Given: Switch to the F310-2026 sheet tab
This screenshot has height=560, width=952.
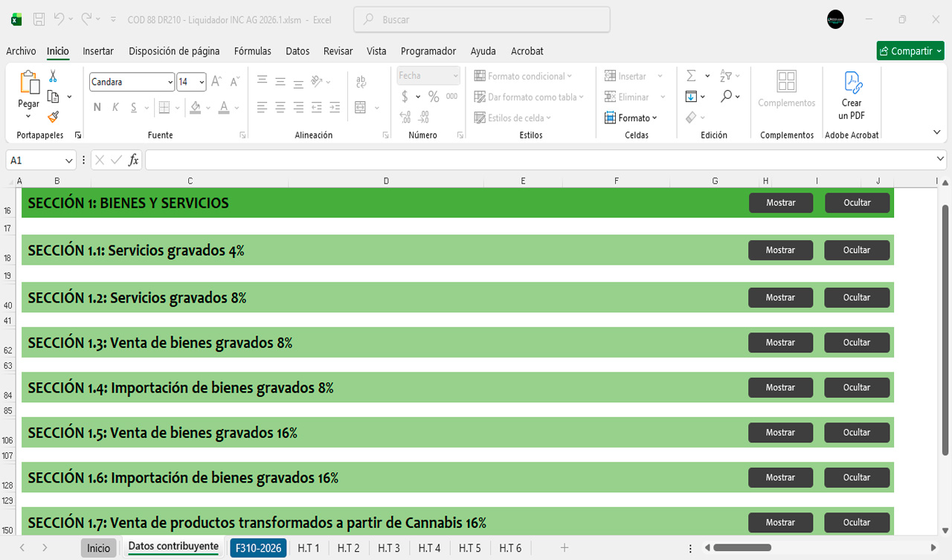Looking at the screenshot, I should [258, 548].
